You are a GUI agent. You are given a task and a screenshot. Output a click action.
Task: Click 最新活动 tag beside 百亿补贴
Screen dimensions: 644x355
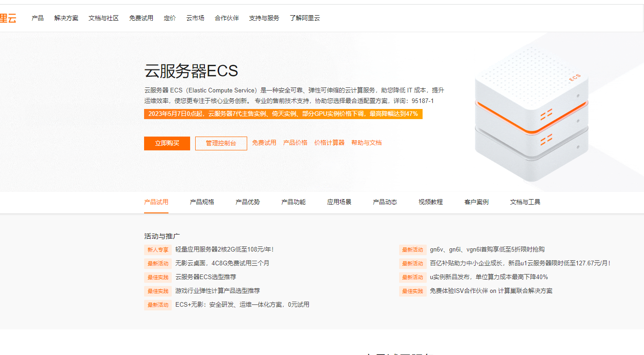(412, 264)
